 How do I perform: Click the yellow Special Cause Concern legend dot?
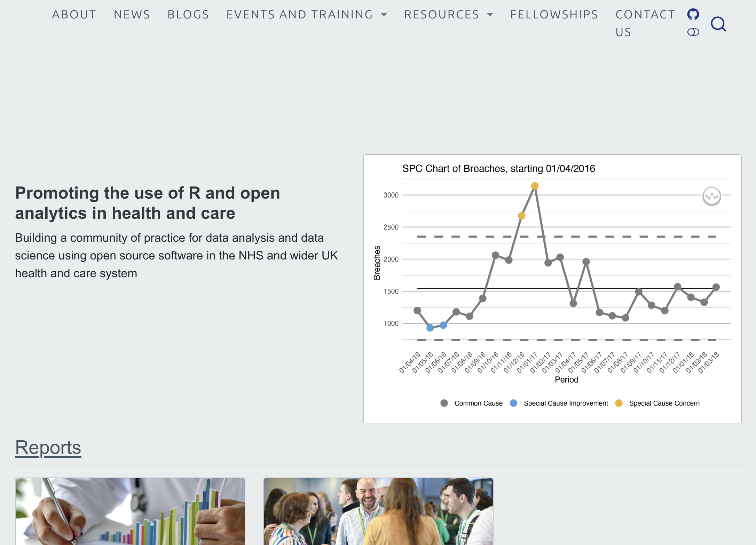[x=619, y=403]
